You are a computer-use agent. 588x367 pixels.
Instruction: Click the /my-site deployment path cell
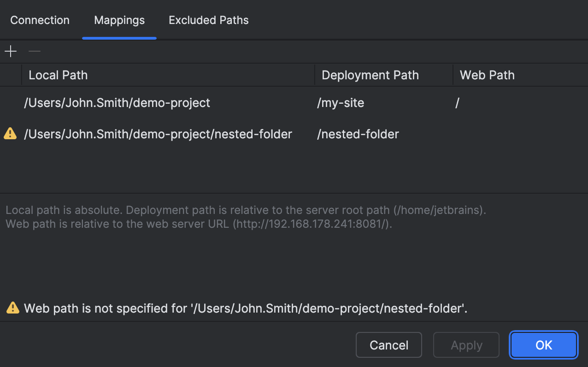(341, 103)
